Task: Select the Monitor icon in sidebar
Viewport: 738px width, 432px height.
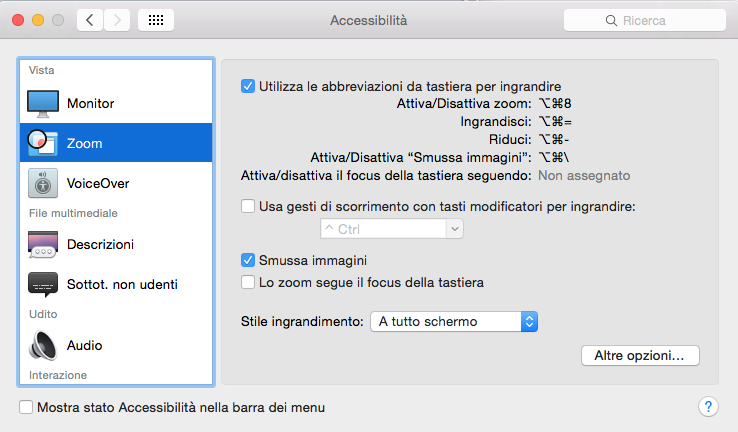Action: coord(43,103)
